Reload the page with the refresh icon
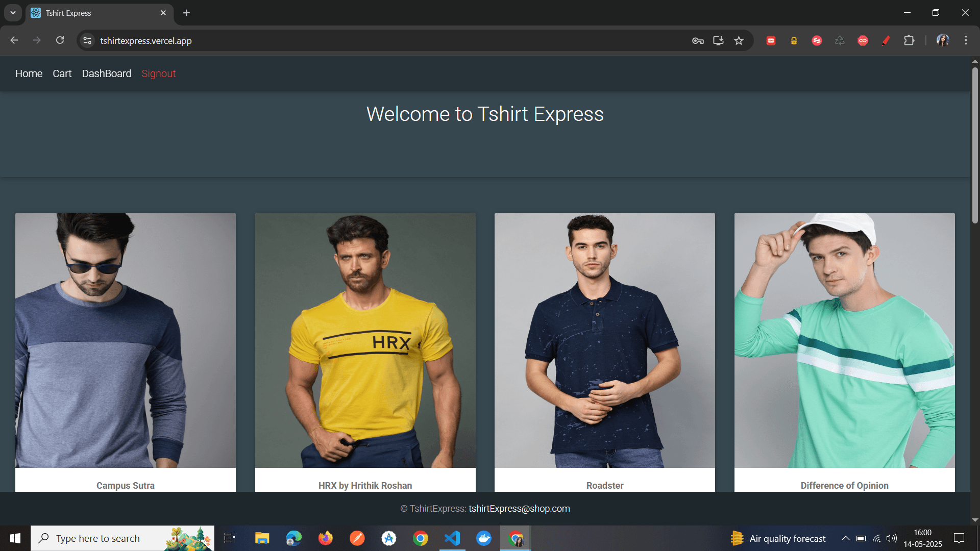This screenshot has width=980, height=551. coord(60,40)
